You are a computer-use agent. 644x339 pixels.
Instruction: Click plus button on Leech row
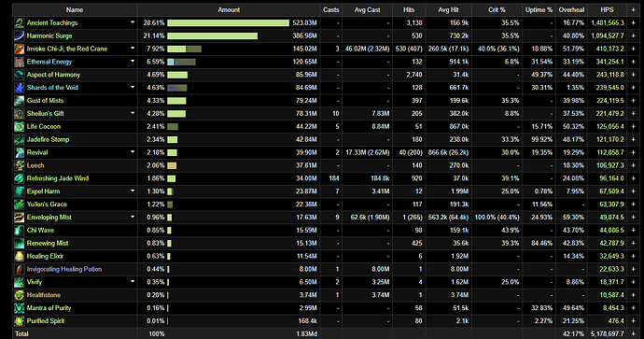(634, 165)
